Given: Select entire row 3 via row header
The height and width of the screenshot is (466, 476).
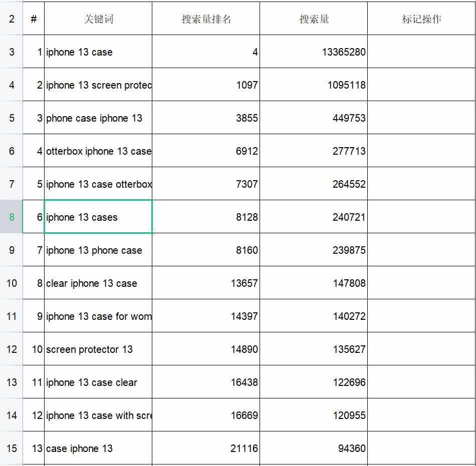Looking at the screenshot, I should (11, 52).
